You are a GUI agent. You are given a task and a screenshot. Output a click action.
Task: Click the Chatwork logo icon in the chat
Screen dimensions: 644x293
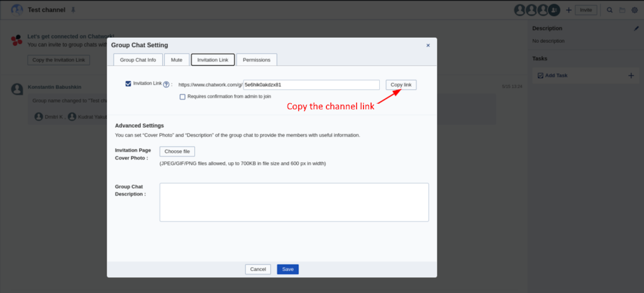[x=17, y=40]
